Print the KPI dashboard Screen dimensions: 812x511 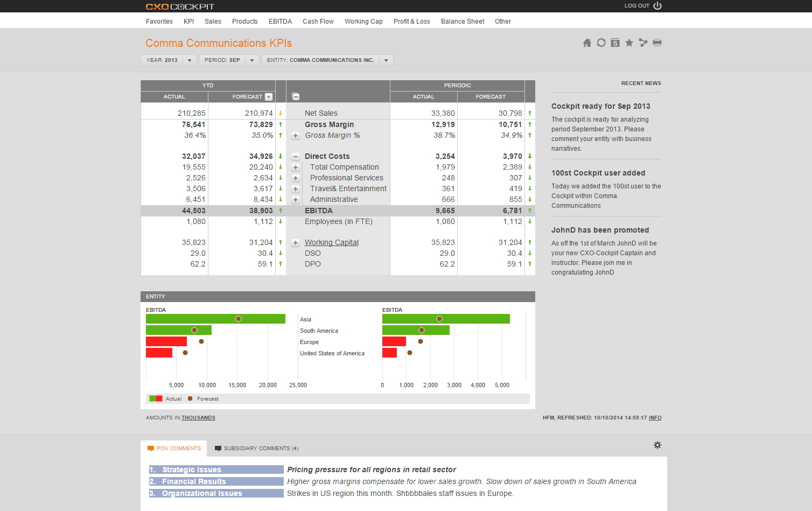(x=657, y=43)
